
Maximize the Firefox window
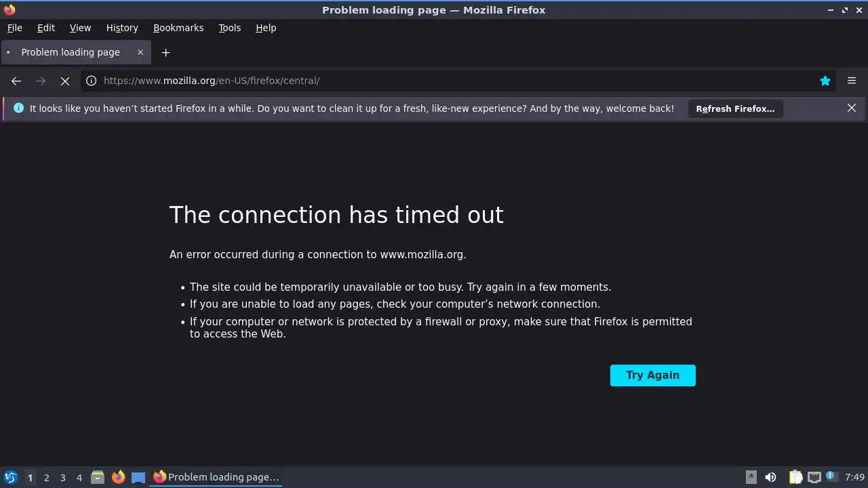pyautogui.click(x=845, y=9)
